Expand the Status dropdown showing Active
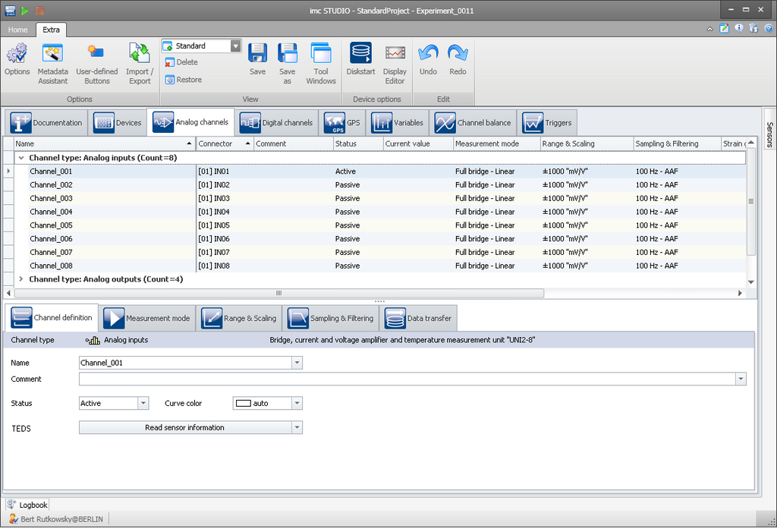The height and width of the screenshot is (532, 777). (x=143, y=404)
